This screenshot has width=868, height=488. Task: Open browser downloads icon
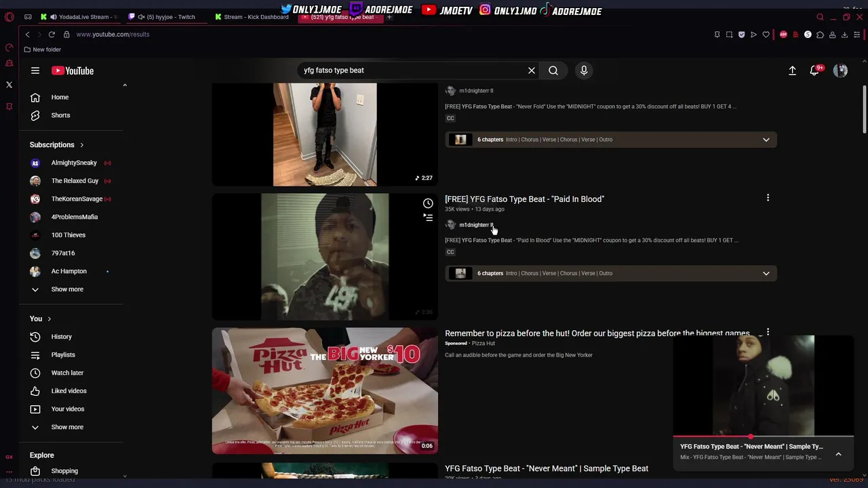click(x=845, y=35)
